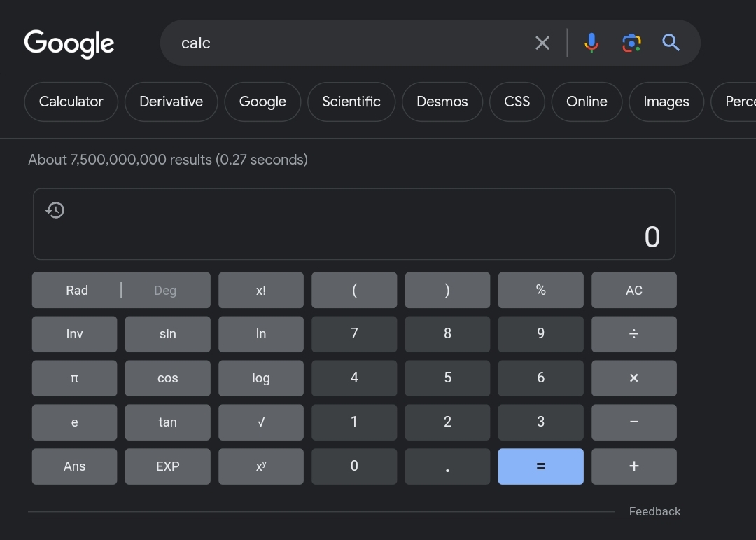Switch the calculator to Rad mode

click(x=77, y=291)
